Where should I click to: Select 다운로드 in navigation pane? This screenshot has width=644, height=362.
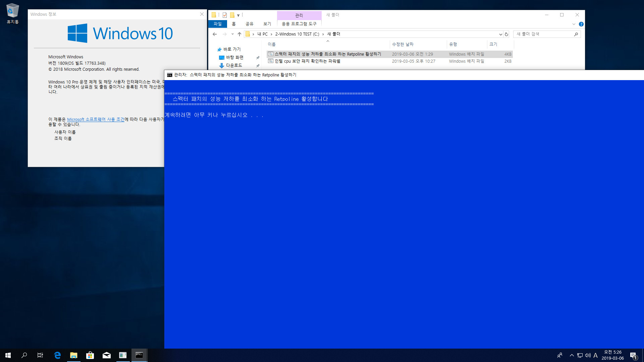coord(234,66)
